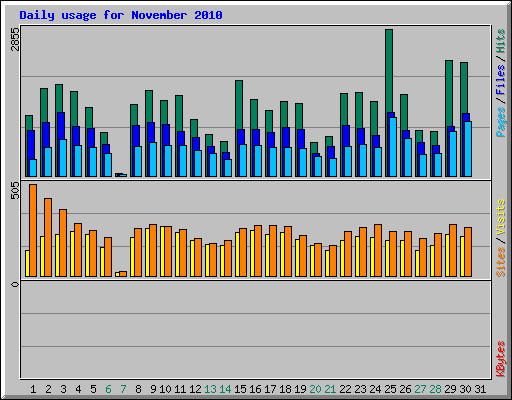Click day 23 on the date axis

click(360, 389)
